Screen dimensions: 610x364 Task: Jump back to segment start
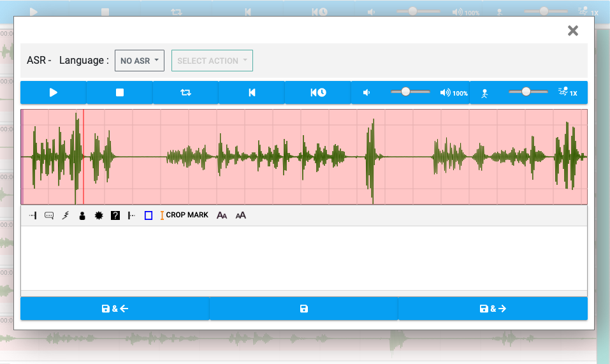(x=252, y=92)
